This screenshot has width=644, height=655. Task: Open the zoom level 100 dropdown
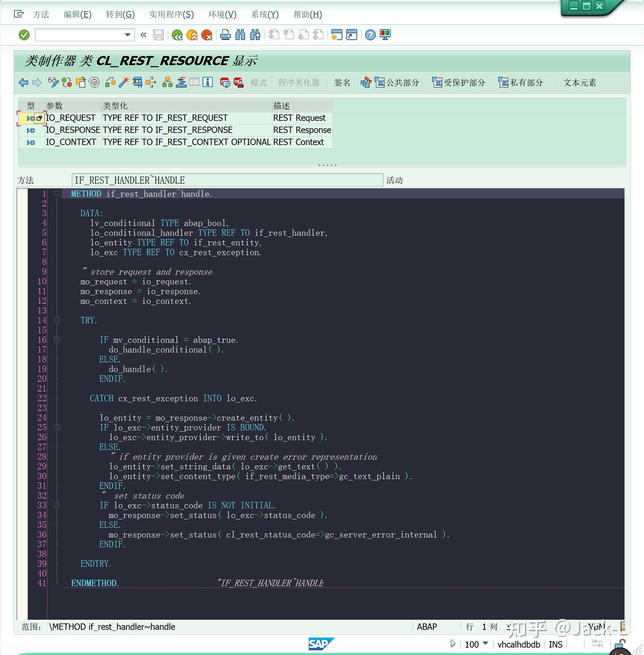(x=484, y=644)
